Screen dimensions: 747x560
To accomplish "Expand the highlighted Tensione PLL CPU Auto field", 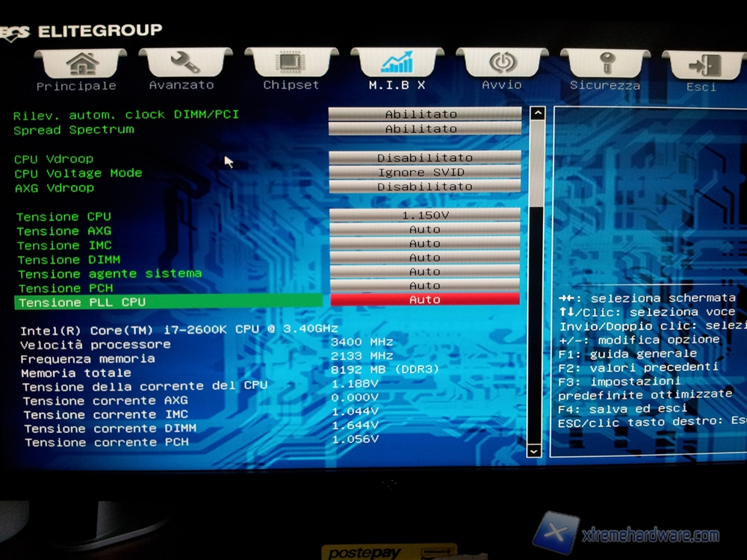I will tap(424, 299).
